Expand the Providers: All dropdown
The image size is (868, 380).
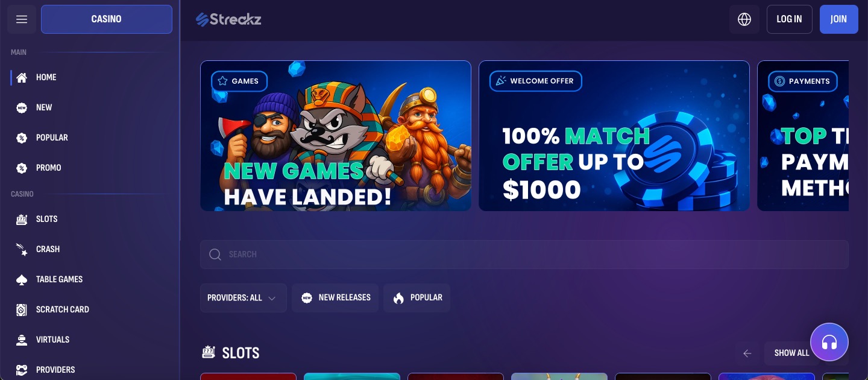point(244,298)
